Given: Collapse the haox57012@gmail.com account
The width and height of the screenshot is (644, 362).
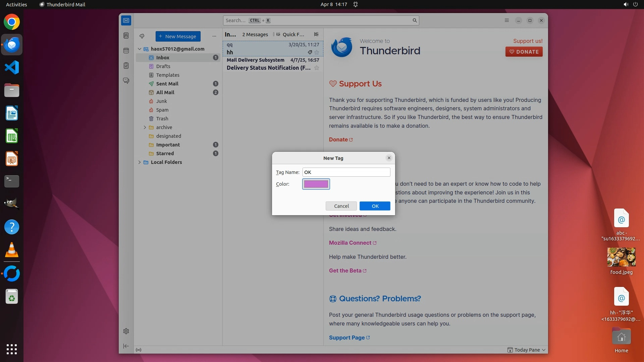Looking at the screenshot, I should pyautogui.click(x=140, y=49).
